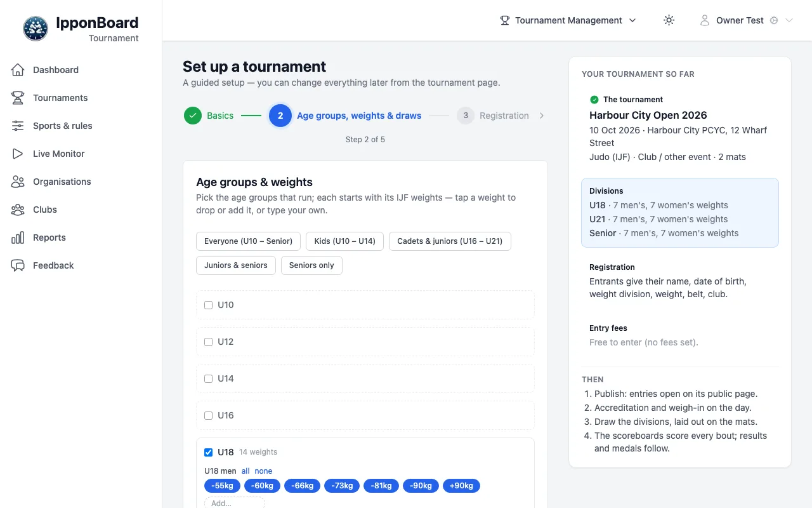Click the trophy icon beside Tournaments
812x508 pixels.
click(18, 98)
